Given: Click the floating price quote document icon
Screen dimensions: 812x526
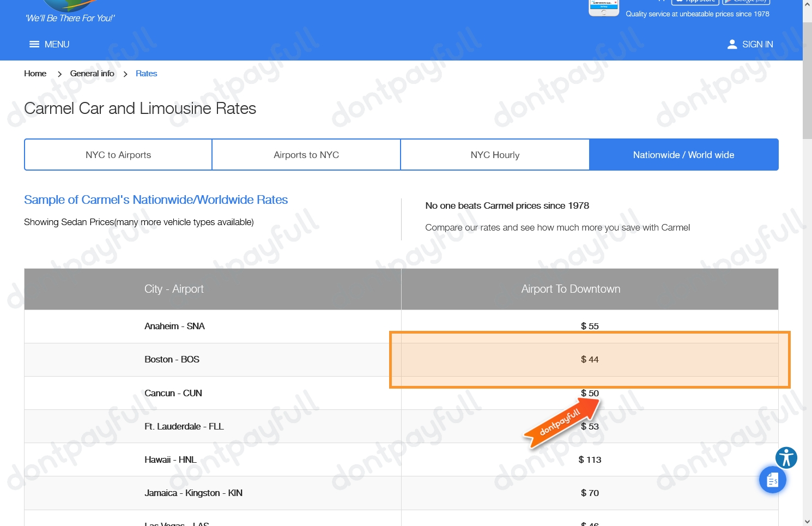Looking at the screenshot, I should point(772,480).
